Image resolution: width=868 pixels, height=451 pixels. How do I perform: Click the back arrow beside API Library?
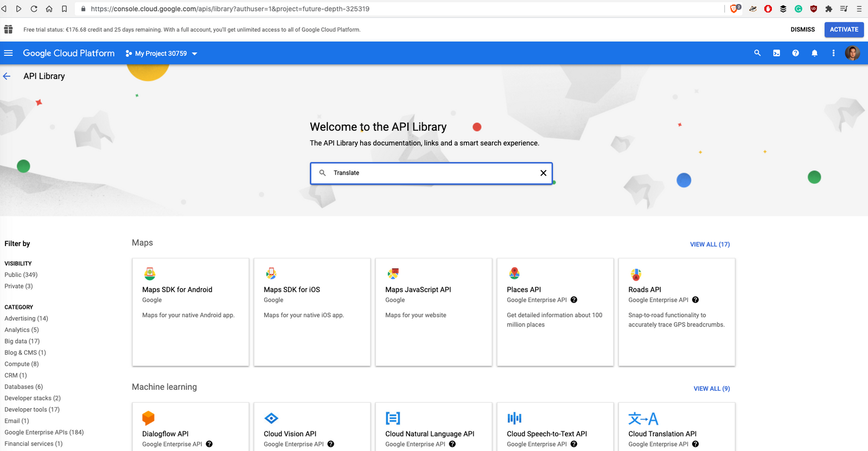(x=7, y=76)
